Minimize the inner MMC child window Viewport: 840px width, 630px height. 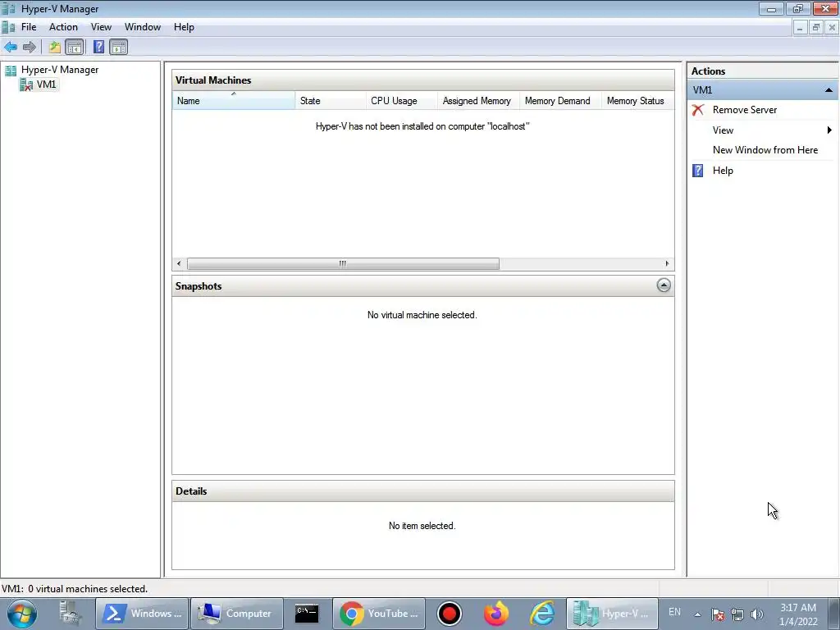(800, 28)
